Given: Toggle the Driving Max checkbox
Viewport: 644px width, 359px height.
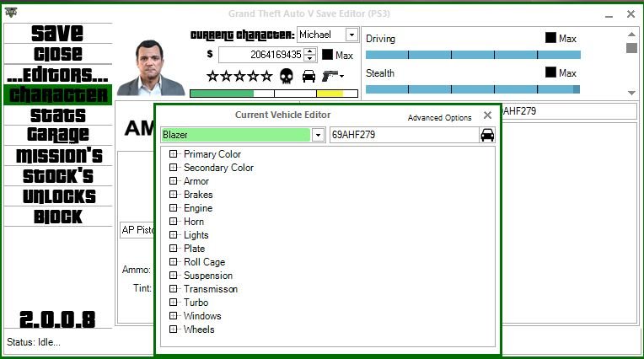Looking at the screenshot, I should (550, 38).
